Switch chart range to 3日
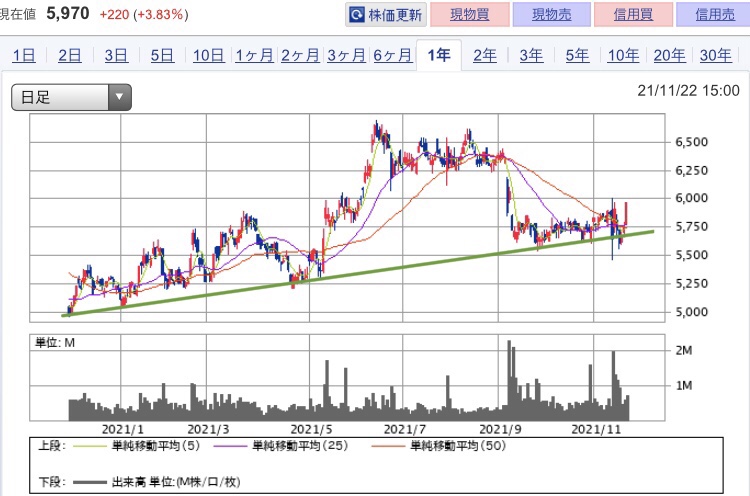 tap(116, 56)
